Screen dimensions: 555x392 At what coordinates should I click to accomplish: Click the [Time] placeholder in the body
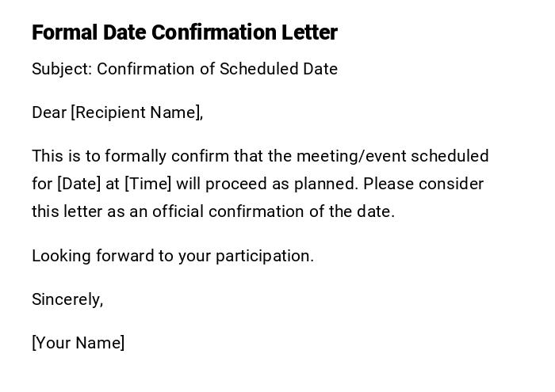148,184
